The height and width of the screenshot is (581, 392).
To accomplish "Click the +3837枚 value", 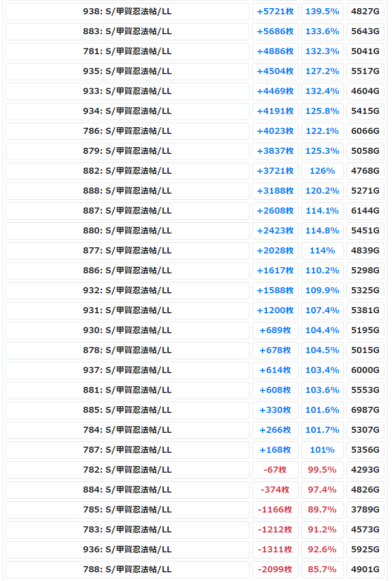I will [275, 151].
